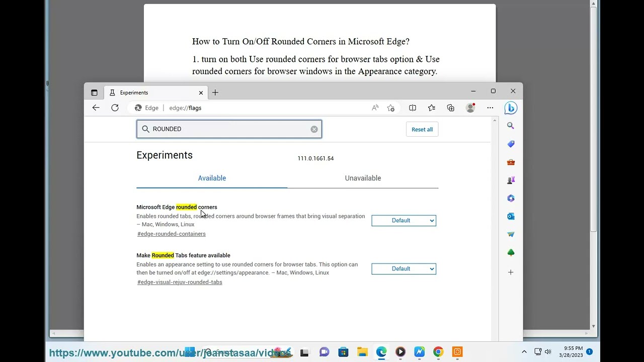The image size is (644, 362).
Task: Open notification badge in system tray
Action: coord(589,352)
